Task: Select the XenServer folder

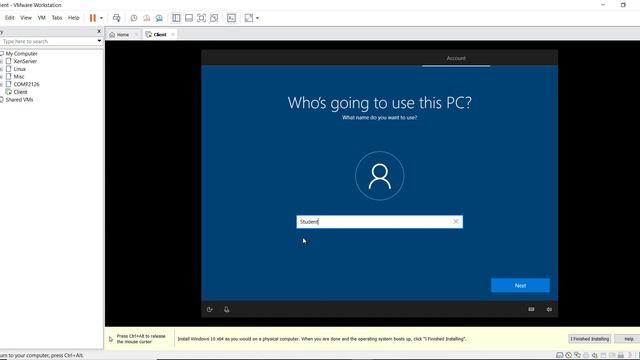Action: pyautogui.click(x=25, y=61)
